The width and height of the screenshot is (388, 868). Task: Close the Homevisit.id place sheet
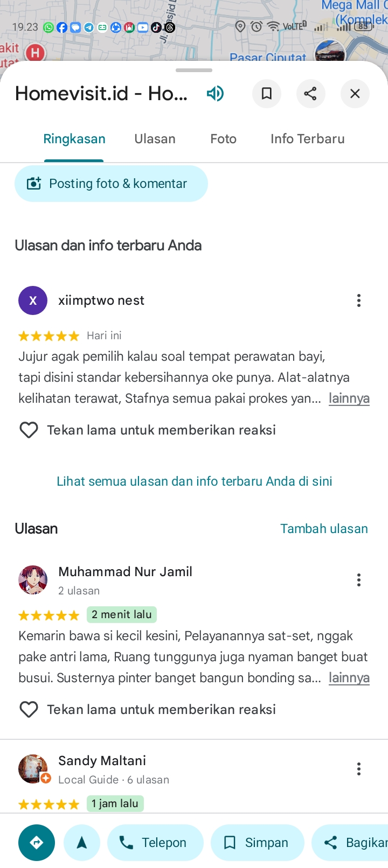355,94
